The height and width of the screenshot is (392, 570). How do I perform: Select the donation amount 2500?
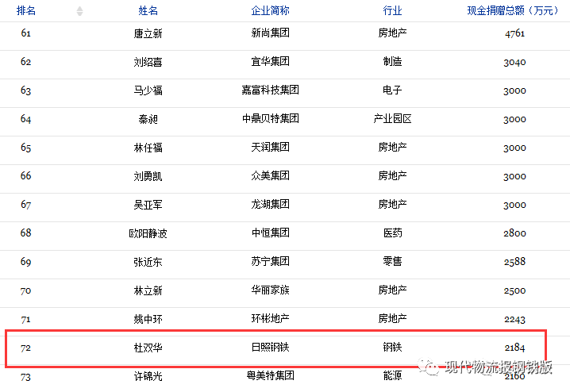pos(514,290)
